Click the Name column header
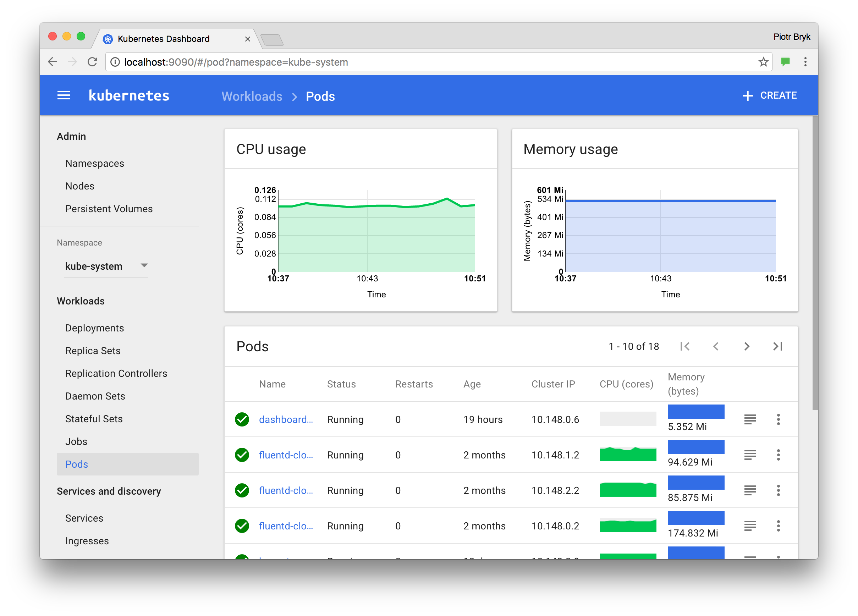The image size is (858, 616). tap(272, 384)
